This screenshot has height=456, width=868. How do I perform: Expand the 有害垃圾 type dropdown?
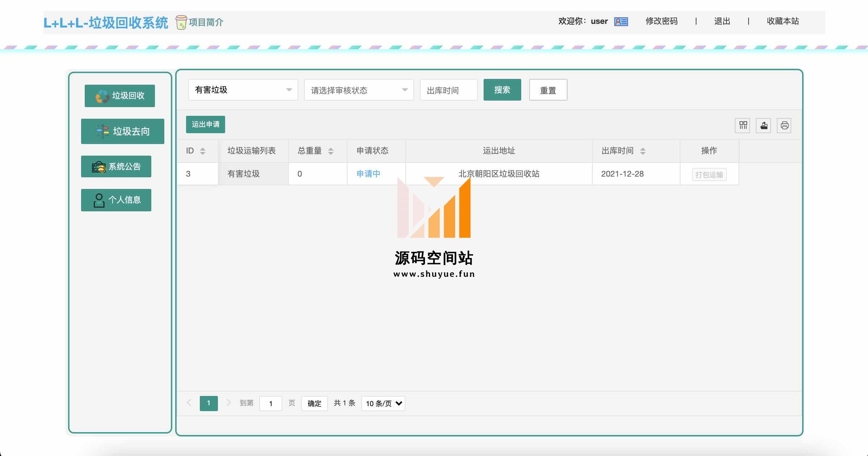[243, 90]
